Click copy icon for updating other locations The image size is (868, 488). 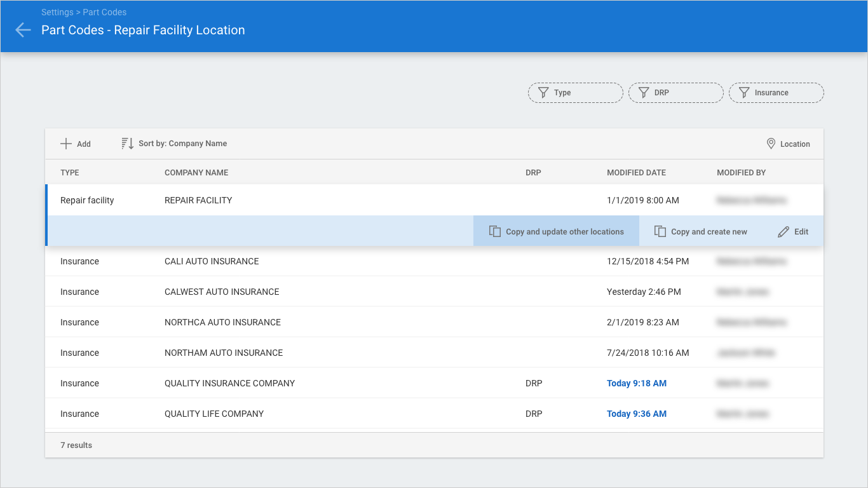click(x=495, y=232)
